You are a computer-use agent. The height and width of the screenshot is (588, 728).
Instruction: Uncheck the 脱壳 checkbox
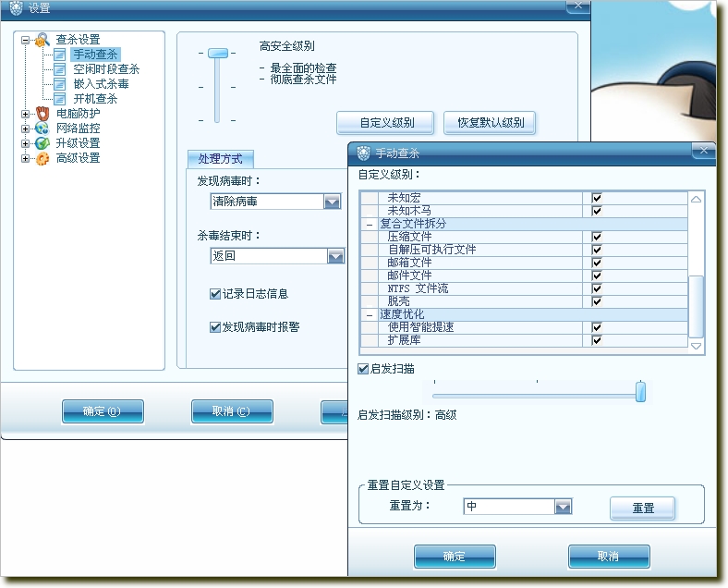tap(597, 302)
